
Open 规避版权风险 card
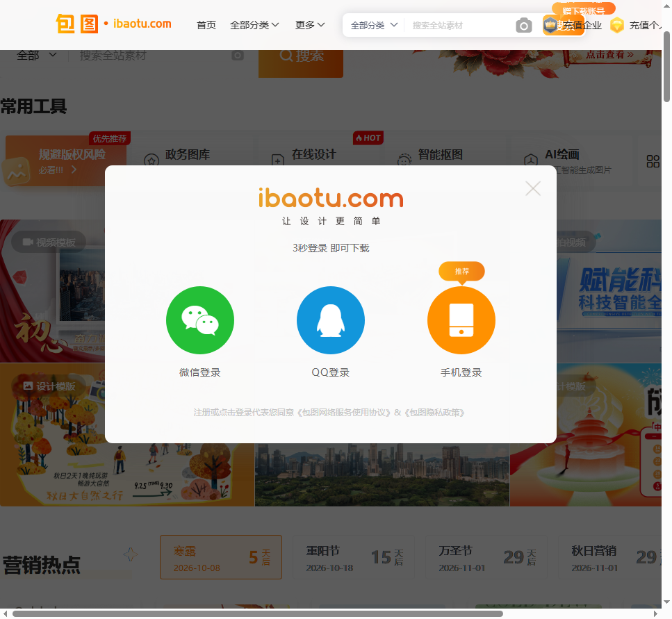click(x=65, y=161)
